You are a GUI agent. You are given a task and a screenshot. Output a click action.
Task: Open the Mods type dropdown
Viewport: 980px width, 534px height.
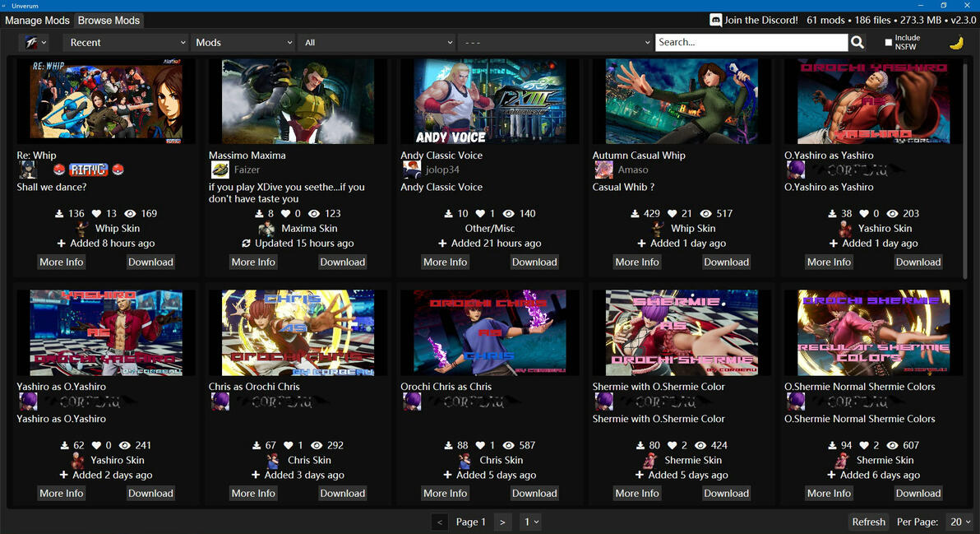243,43
